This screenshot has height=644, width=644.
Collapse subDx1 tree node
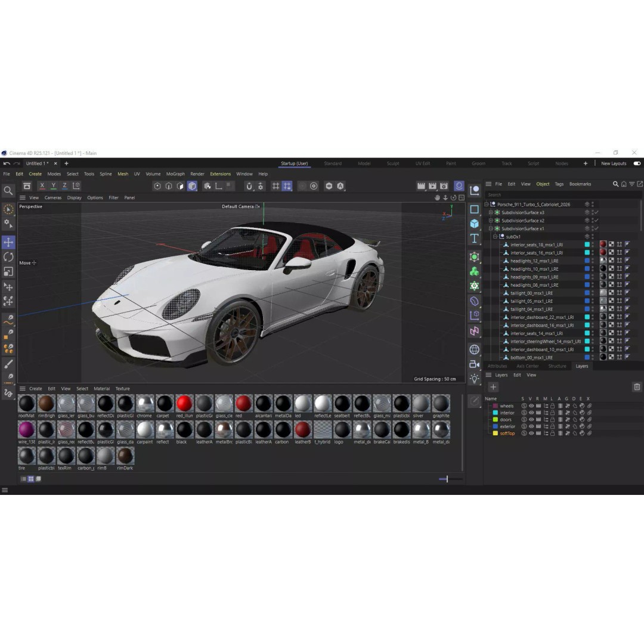pyautogui.click(x=495, y=237)
